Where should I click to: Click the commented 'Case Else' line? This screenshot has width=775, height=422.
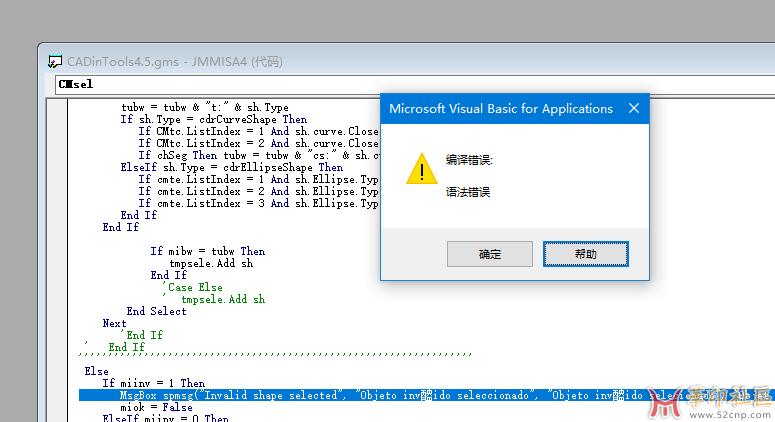(193, 287)
